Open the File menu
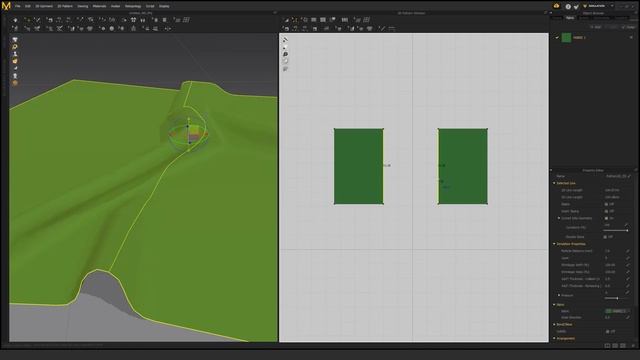Image resolution: width=640 pixels, height=360 pixels. click(x=18, y=6)
